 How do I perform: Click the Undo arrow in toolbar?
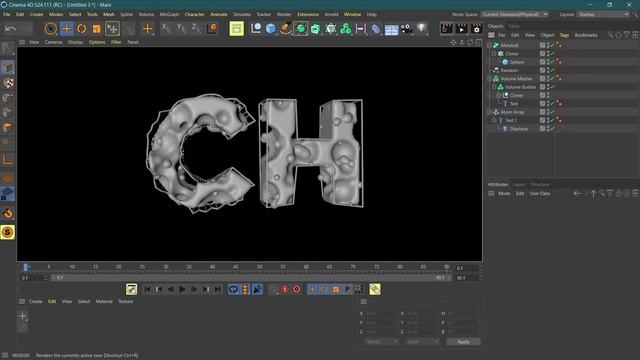click(x=11, y=29)
